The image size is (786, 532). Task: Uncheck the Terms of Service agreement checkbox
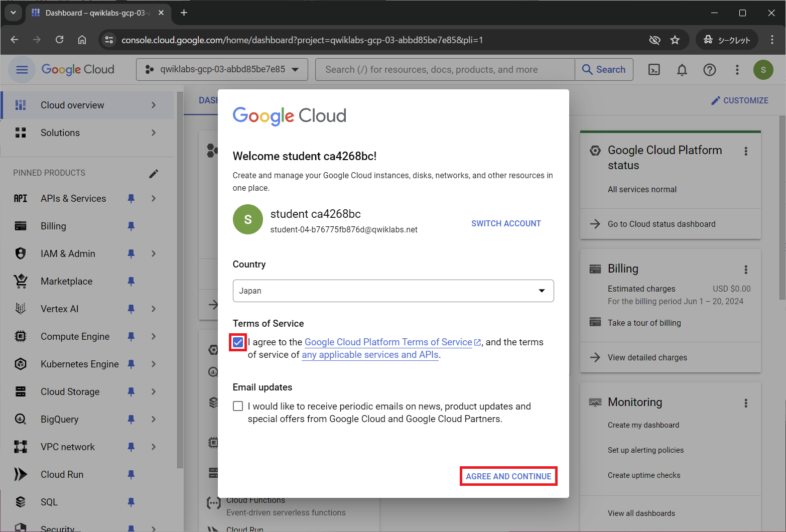[238, 342]
